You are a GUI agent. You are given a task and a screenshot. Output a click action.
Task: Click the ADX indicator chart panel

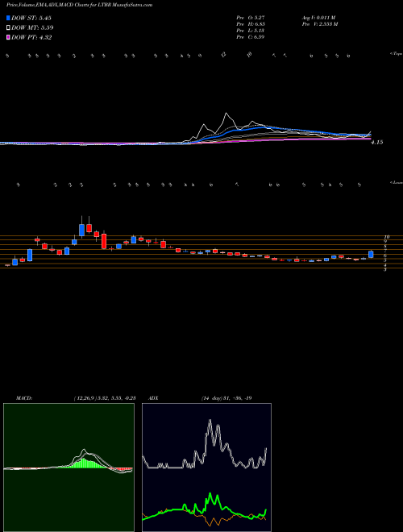[206, 468]
